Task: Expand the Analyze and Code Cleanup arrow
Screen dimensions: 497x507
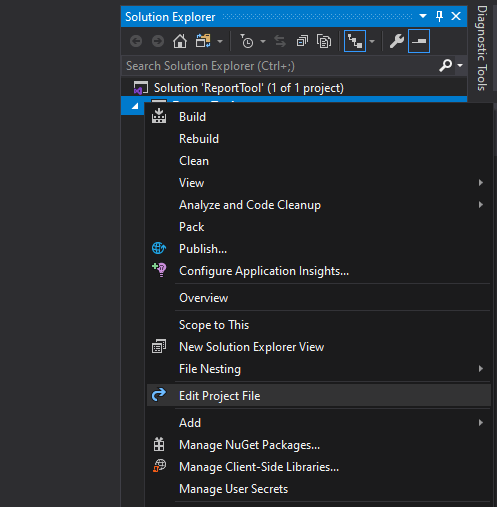Action: pos(481,205)
